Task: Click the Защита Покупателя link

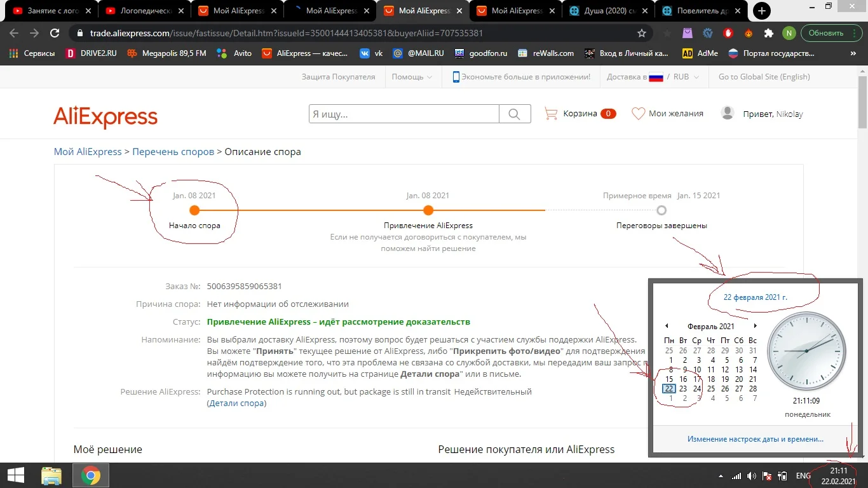Action: pos(339,77)
